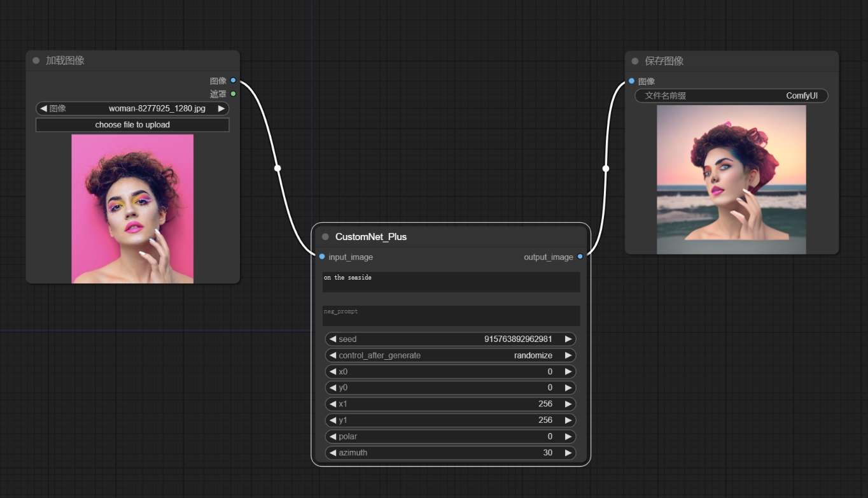Click the midpoint dot on the output_image link

606,169
